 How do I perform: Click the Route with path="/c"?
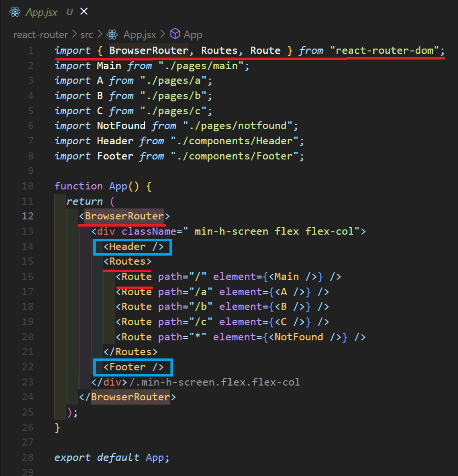[222, 322]
